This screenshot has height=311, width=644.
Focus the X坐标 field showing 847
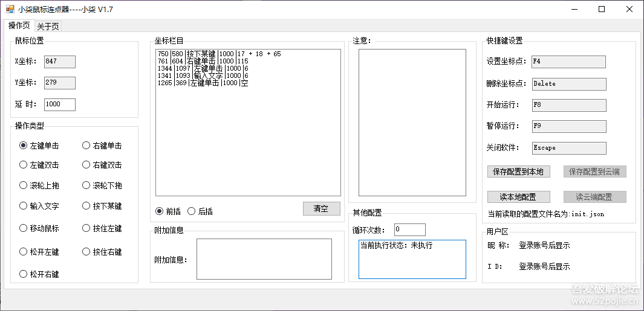pos(59,62)
